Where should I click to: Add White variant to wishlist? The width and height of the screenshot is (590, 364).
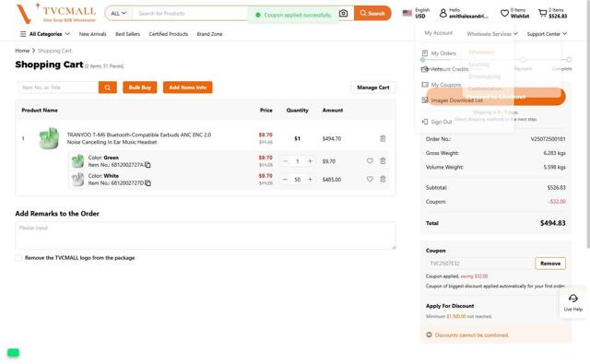coord(370,179)
